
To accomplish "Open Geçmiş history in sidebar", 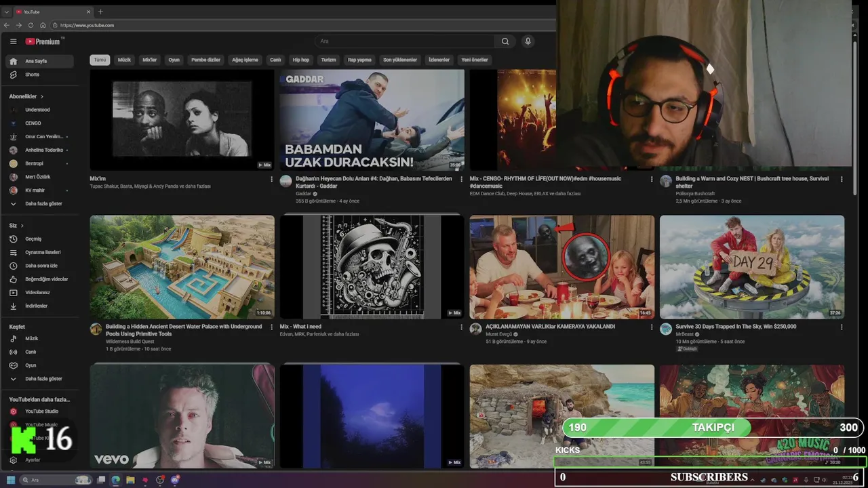I will click(41, 239).
